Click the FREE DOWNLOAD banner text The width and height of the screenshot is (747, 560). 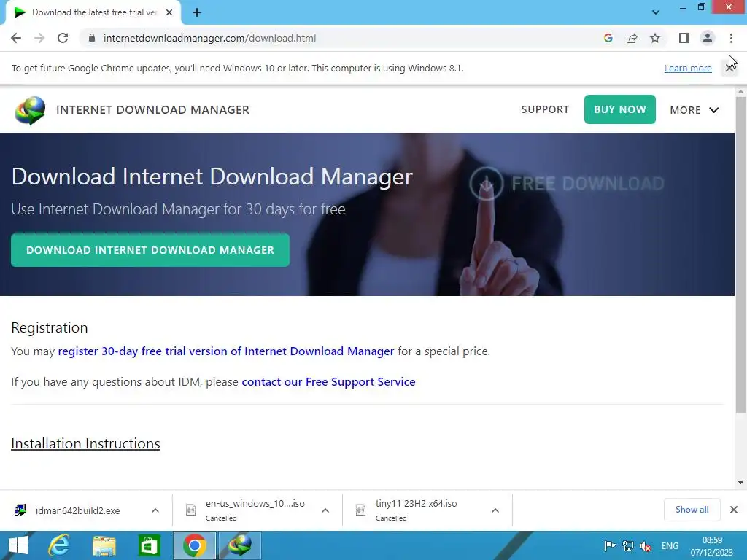(588, 183)
